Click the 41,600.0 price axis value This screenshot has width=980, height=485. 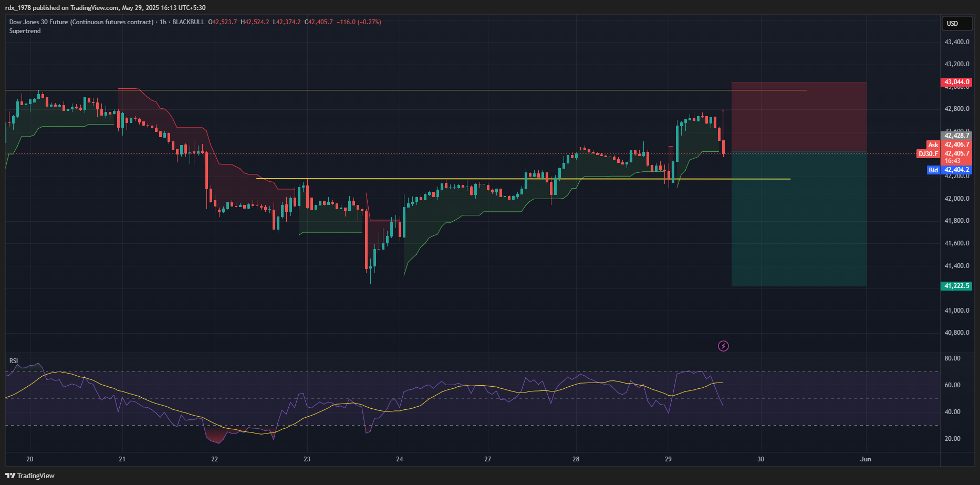957,243
